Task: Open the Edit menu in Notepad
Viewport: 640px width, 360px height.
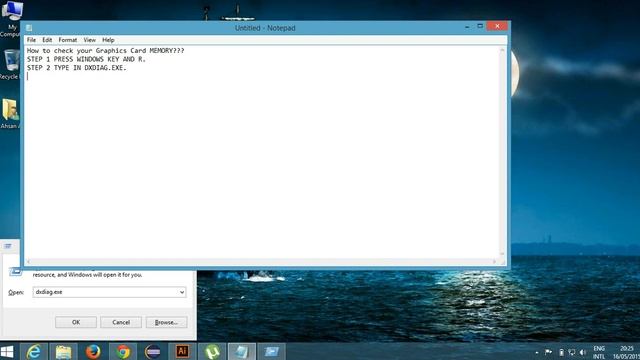Action: 47,40
